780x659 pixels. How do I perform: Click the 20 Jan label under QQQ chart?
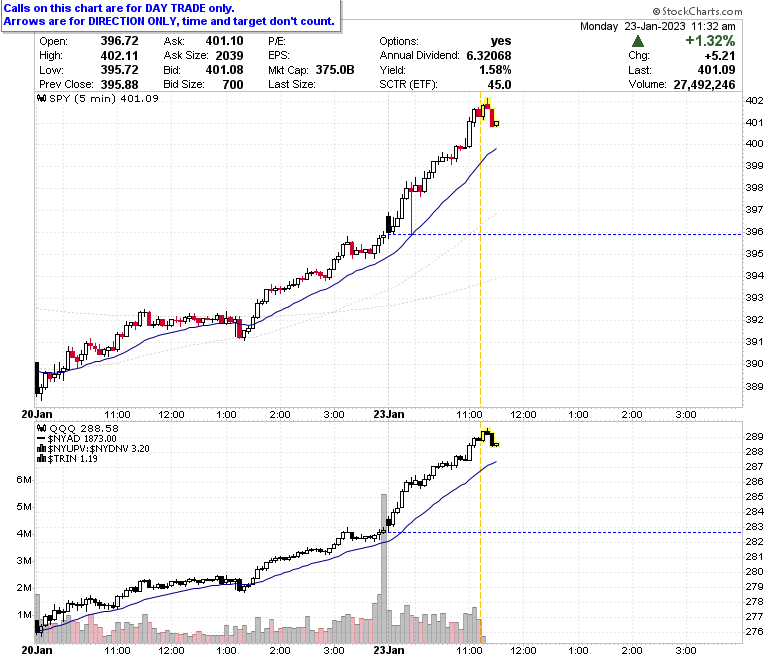coord(37,650)
